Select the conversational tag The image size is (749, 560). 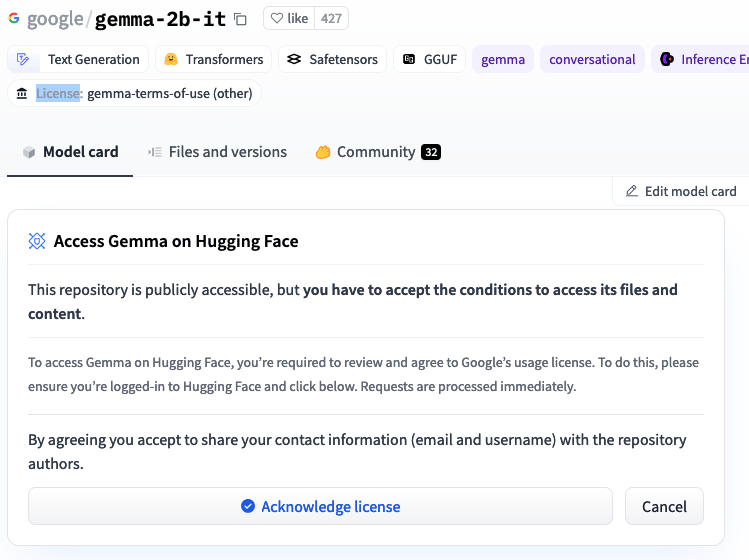[x=592, y=59]
